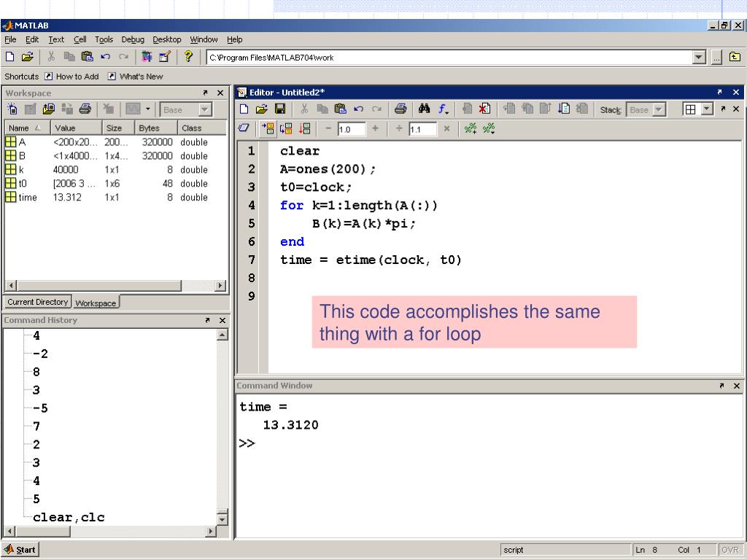Viewport: 747px width, 560px height.
Task: Click Open file icon in Editor toolbar
Action: (x=262, y=109)
